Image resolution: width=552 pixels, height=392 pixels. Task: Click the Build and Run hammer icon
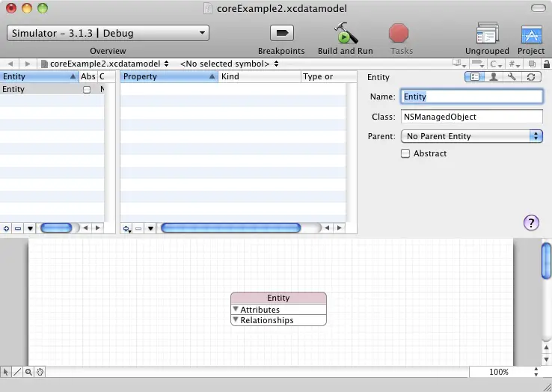click(x=345, y=34)
